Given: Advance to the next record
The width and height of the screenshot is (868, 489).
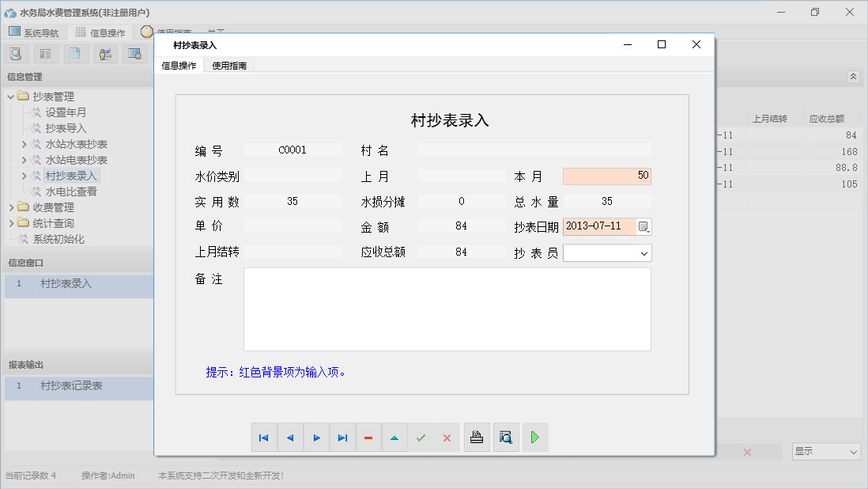Looking at the screenshot, I should pos(316,437).
